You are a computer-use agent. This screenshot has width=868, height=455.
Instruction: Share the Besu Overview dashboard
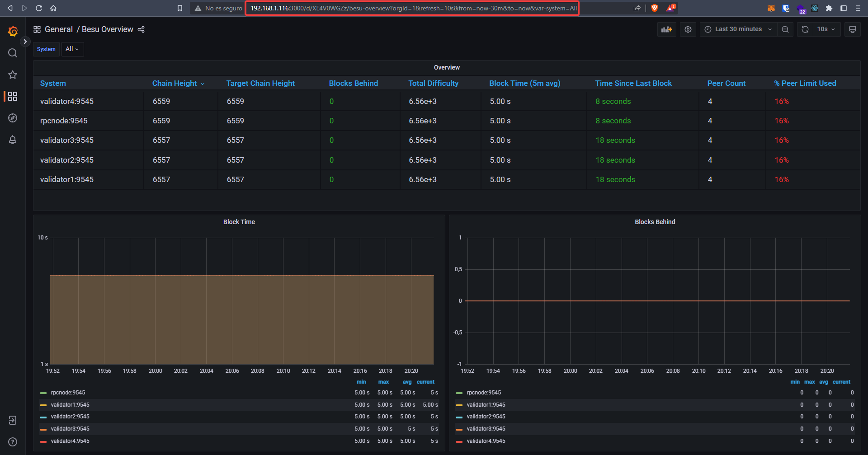pos(141,29)
